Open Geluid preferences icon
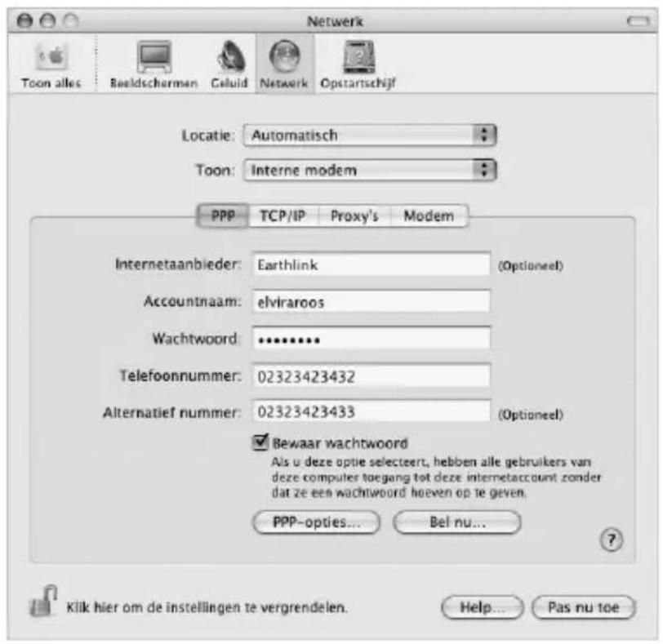This screenshot has width=663, height=644. point(229,64)
